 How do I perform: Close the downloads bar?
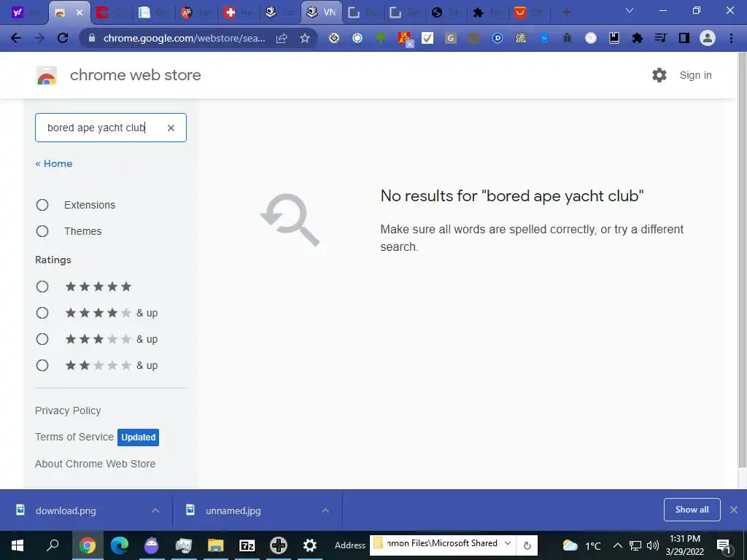click(734, 510)
